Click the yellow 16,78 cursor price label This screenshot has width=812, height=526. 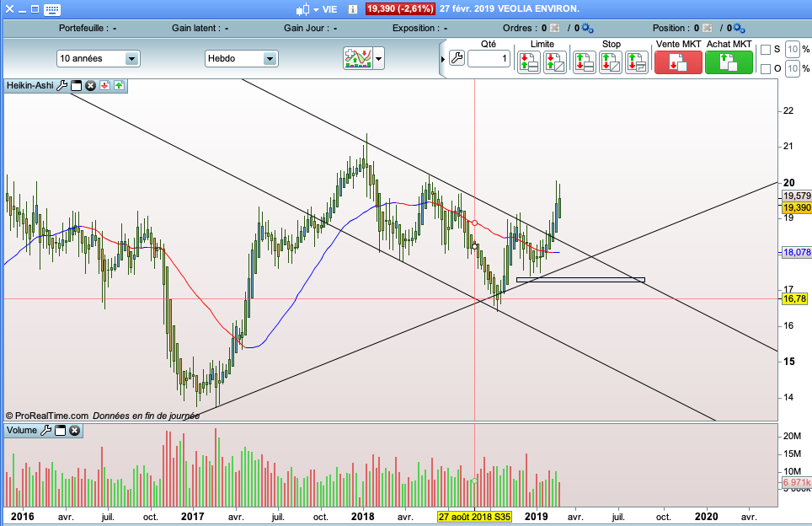pyautogui.click(x=794, y=298)
